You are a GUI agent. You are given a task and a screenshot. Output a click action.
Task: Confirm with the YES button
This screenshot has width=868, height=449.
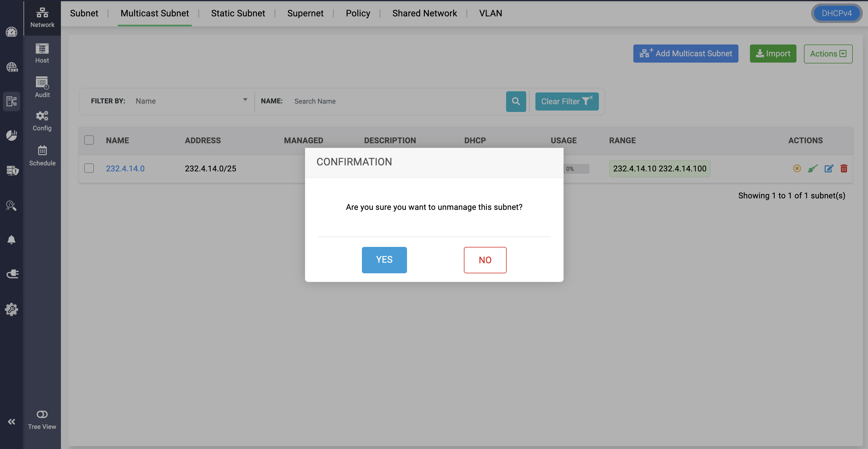point(384,260)
